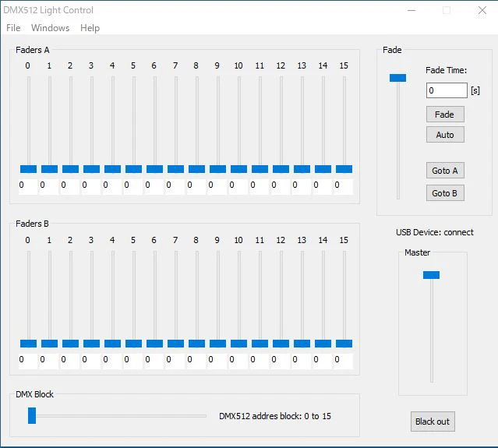The image size is (498, 448).
Task: Open the Windows menu
Action: click(x=50, y=28)
